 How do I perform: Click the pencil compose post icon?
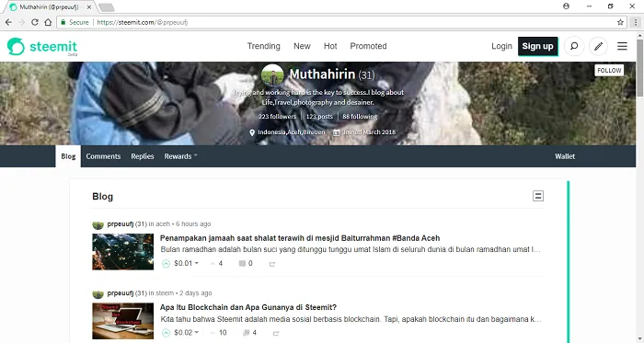pyautogui.click(x=598, y=46)
